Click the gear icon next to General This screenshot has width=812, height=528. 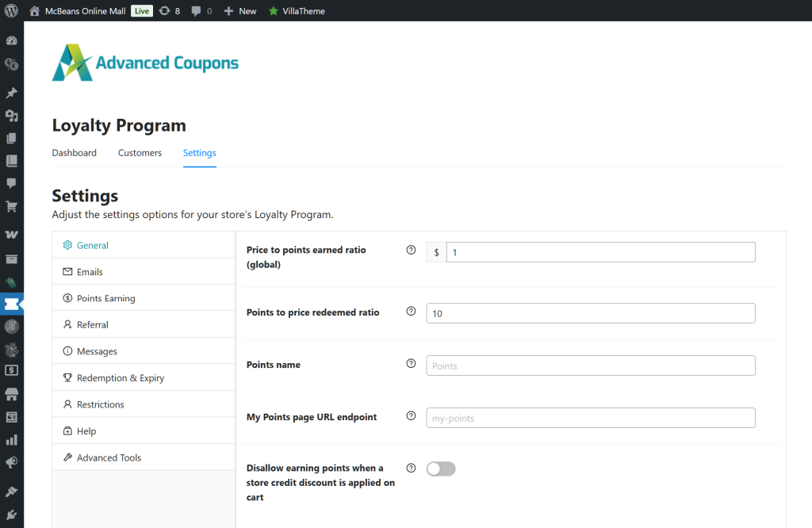(67, 245)
